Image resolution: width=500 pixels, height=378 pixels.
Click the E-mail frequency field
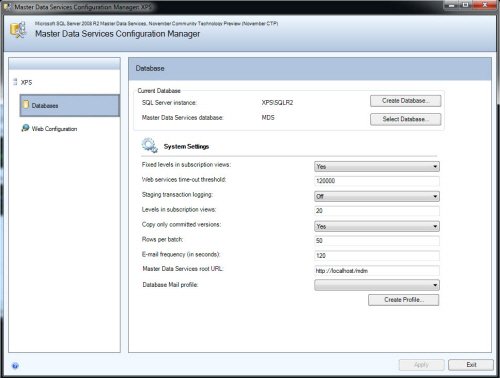coord(377,256)
